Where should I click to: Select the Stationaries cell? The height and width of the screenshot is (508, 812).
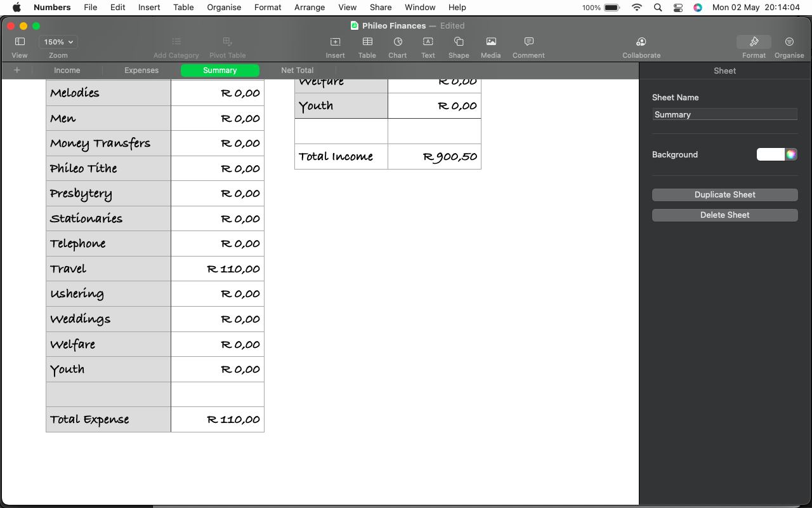pos(108,218)
